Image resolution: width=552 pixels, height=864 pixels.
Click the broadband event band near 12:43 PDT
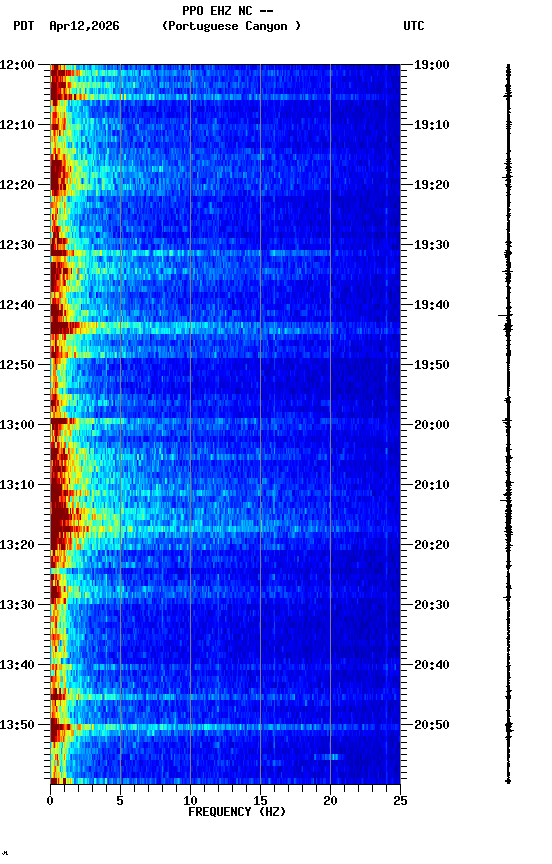(225, 328)
